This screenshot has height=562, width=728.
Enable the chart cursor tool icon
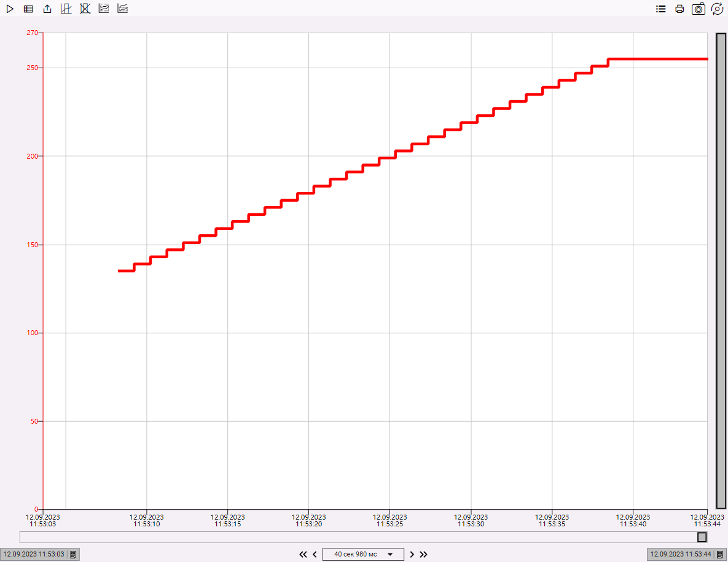point(66,9)
